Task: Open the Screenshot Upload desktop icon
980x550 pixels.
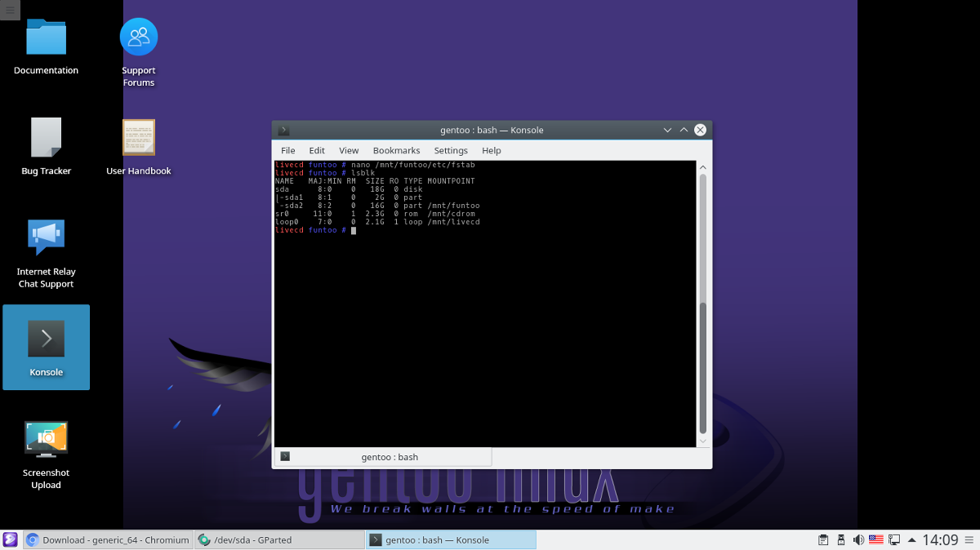Action: tap(46, 439)
